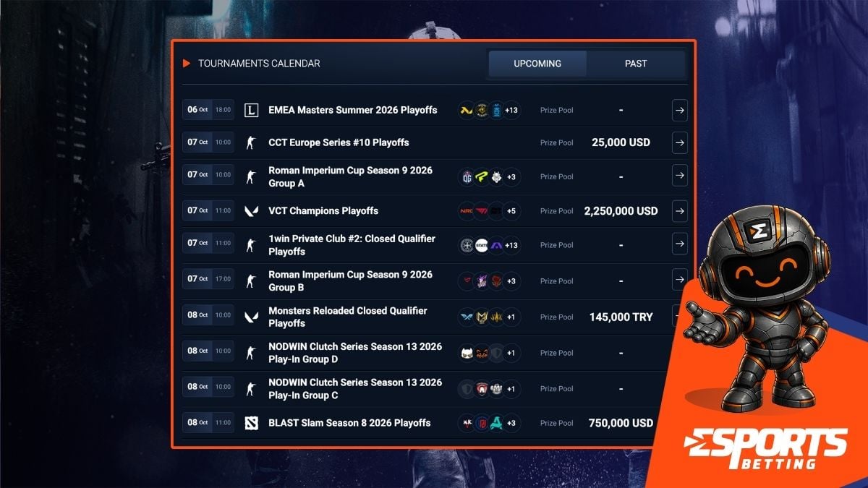Switch to the UPCOMING tab
The width and height of the screenshot is (868, 488).
pos(537,64)
